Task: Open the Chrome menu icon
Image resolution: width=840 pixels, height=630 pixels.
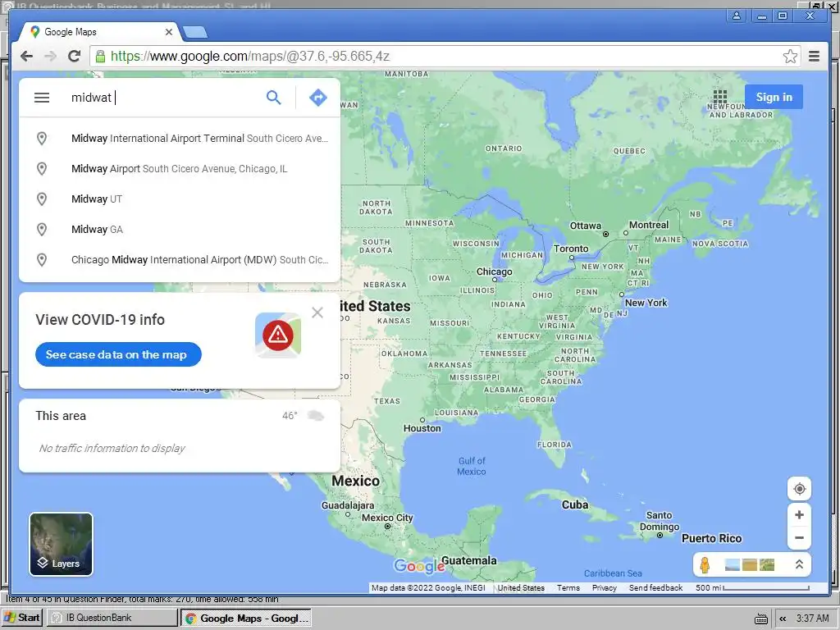Action: 814,57
